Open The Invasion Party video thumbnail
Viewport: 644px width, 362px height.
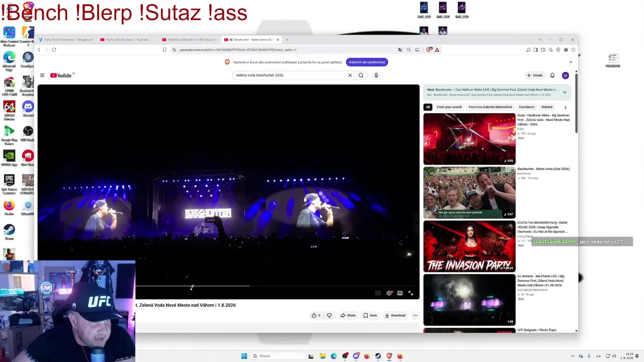point(469,246)
